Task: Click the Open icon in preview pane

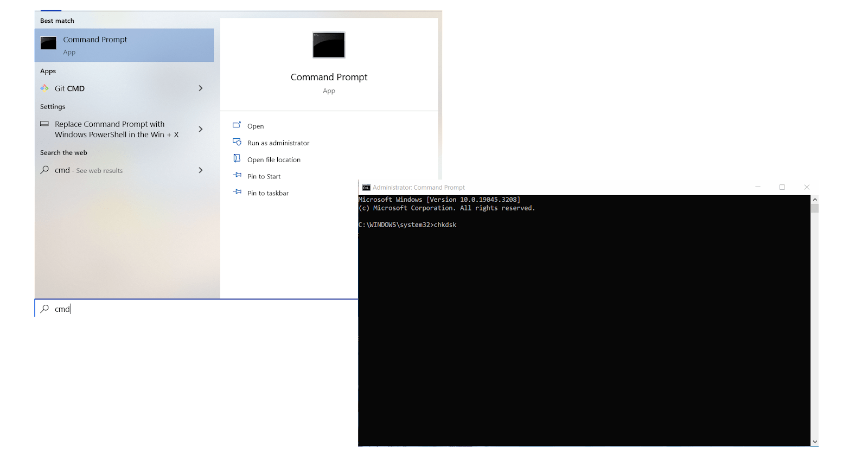Action: point(237,125)
